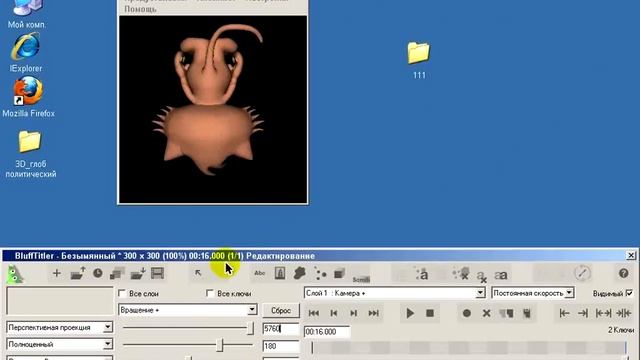The width and height of the screenshot is (640, 360).
Task: Click the 'Сброс' reset button
Action: [281, 310]
